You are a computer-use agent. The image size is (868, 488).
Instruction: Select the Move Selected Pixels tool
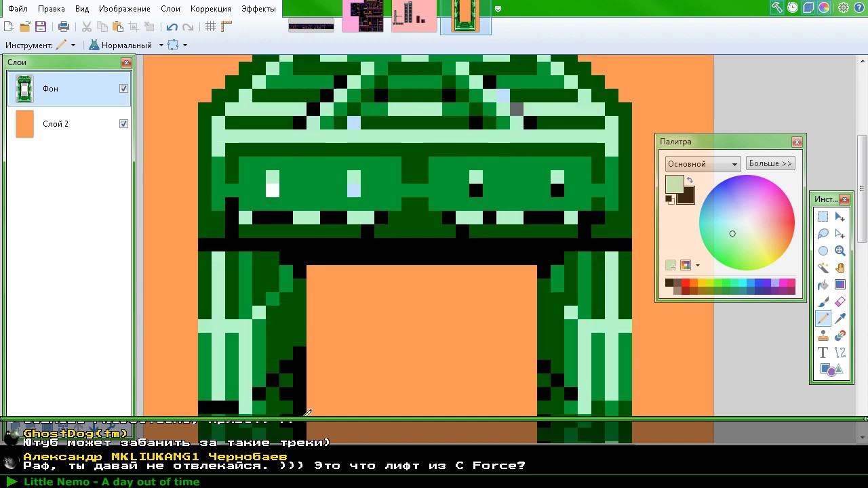click(840, 217)
